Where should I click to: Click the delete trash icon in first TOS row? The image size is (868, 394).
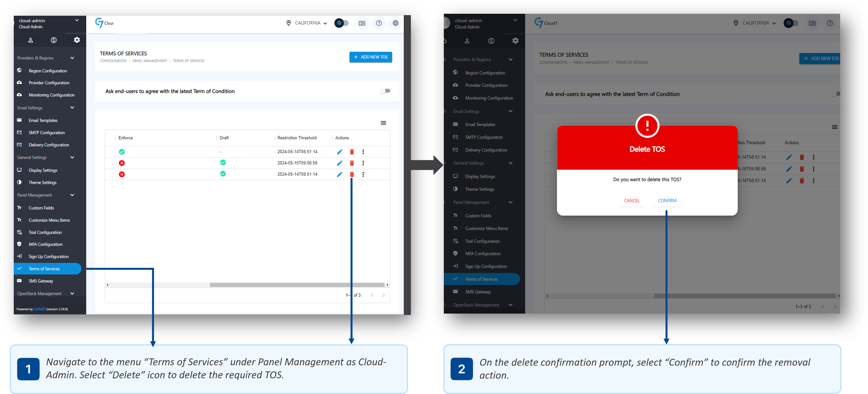(x=352, y=152)
